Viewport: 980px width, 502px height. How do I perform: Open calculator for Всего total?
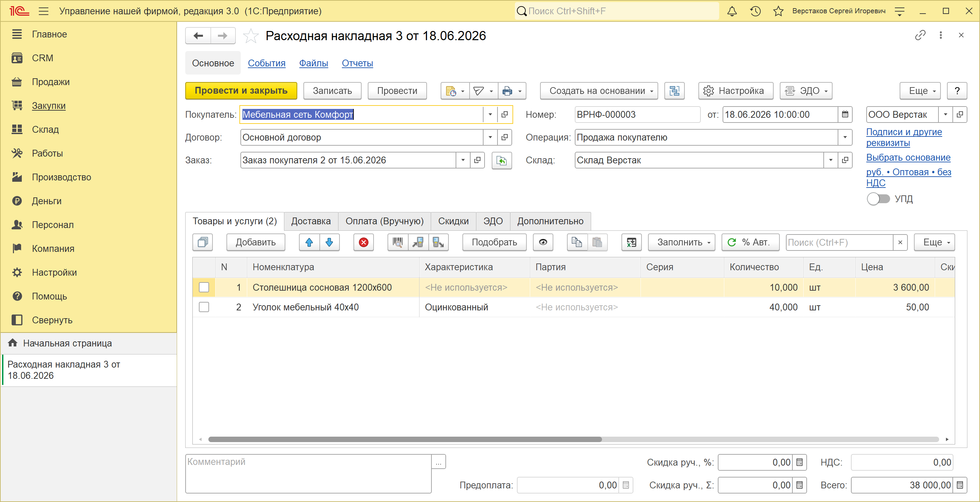960,485
